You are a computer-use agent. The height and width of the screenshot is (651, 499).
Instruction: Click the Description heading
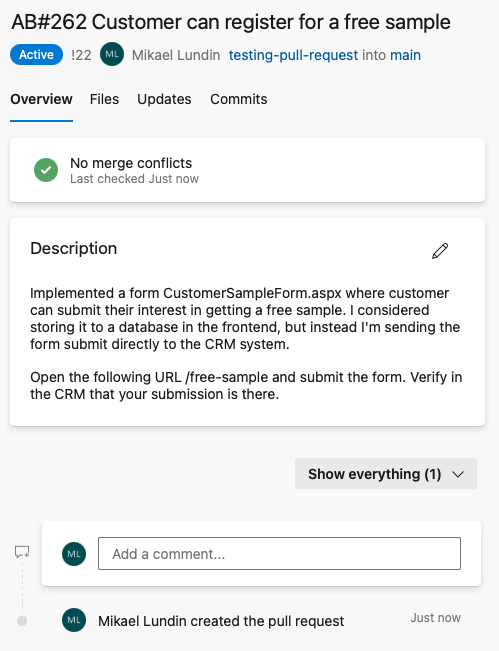[x=73, y=248]
